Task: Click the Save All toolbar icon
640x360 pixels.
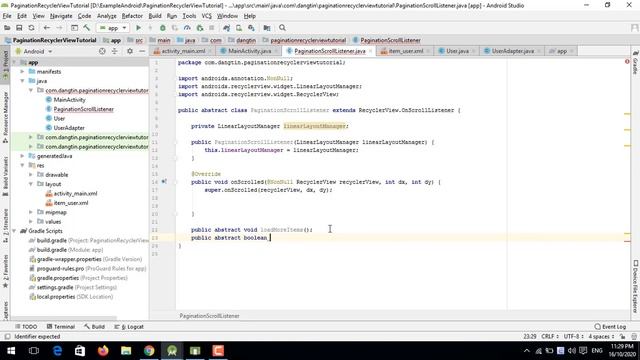Action: point(19,28)
